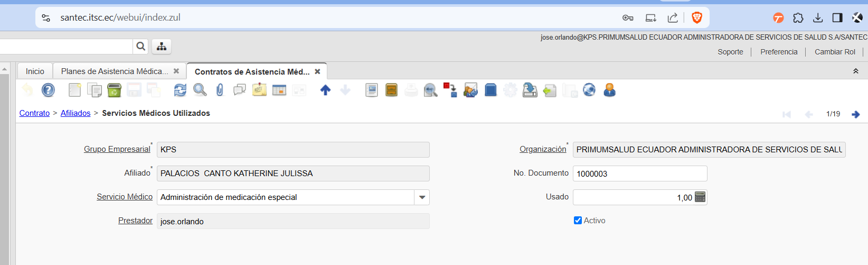The height and width of the screenshot is (265, 868).
Task: Toggle grid view icon in toolbar
Action: 279,90
